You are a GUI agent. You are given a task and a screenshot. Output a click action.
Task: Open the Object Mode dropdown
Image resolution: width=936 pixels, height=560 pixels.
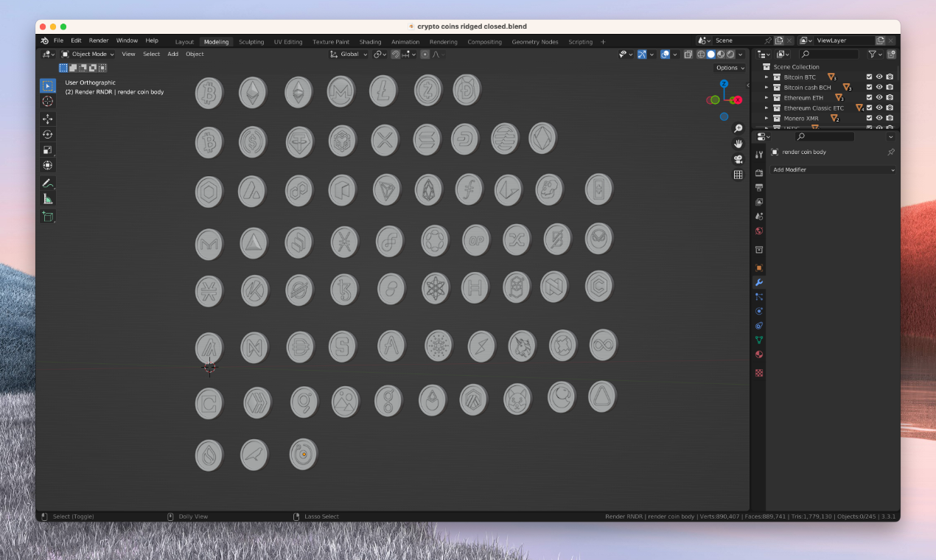coord(88,54)
